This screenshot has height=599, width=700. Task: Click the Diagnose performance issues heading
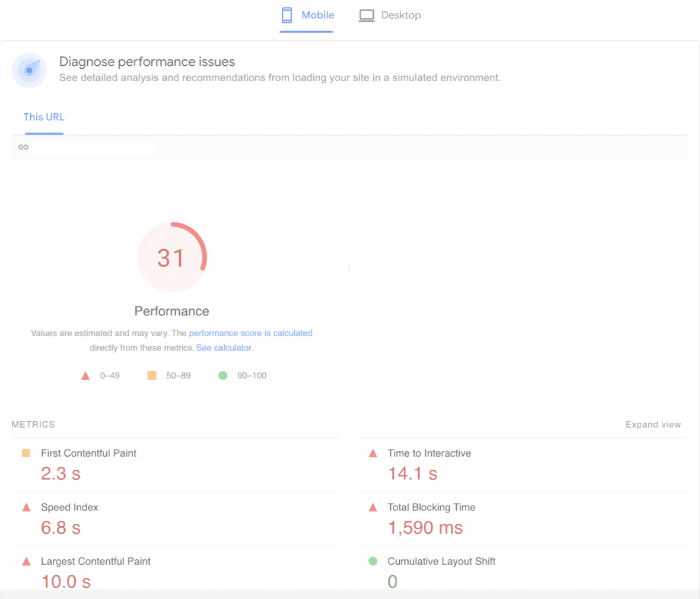click(x=147, y=62)
